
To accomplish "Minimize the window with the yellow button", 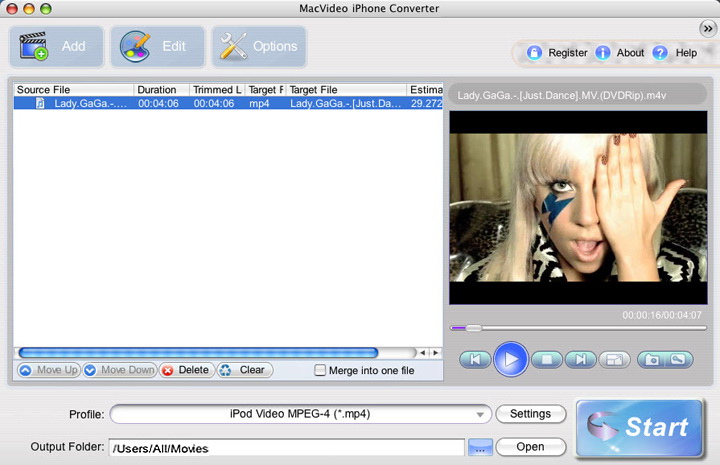I will 29,8.
